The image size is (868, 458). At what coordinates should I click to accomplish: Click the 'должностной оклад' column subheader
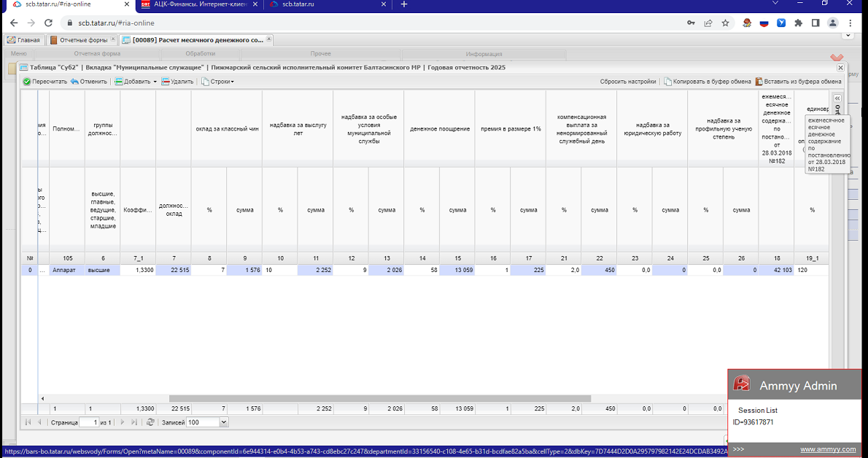tap(174, 210)
